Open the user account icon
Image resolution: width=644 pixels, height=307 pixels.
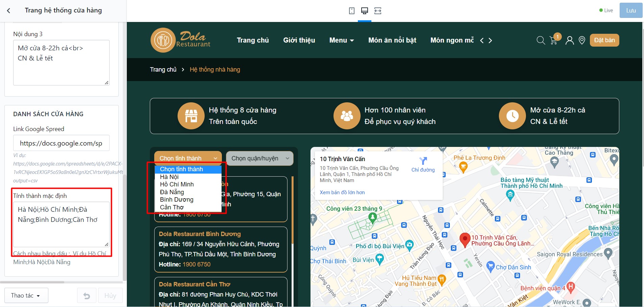click(x=570, y=41)
